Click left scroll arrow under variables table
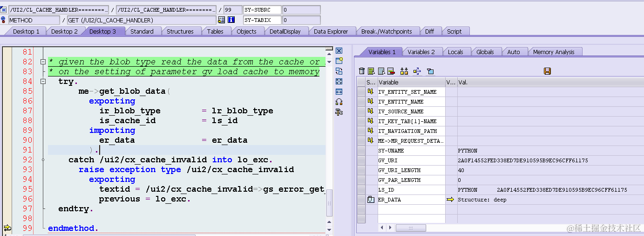Viewport: 644px width, 236px height. tap(383, 228)
